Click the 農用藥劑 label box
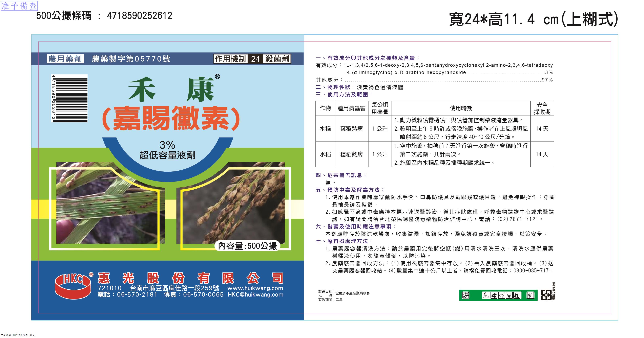The width and height of the screenshot is (644, 338). pos(65,59)
